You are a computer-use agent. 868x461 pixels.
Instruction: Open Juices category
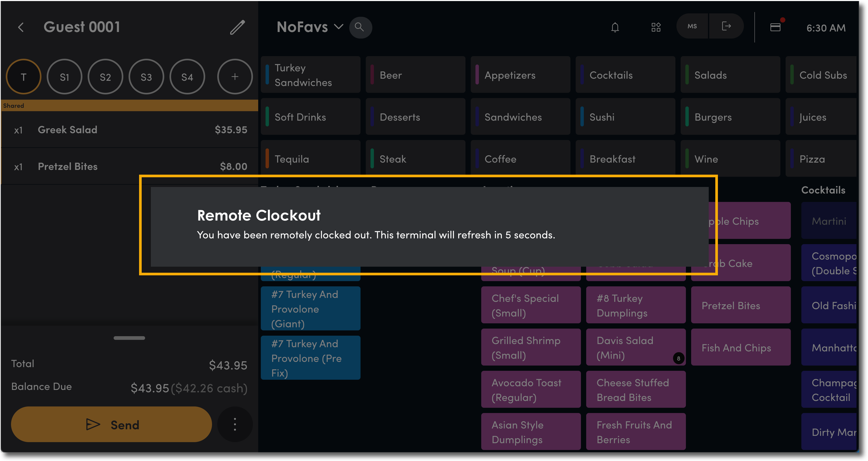[x=821, y=117]
